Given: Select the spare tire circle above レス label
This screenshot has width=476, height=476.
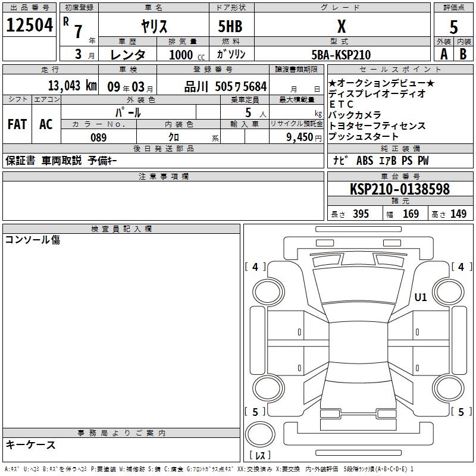Looking at the screenshot, I should click(259, 435).
